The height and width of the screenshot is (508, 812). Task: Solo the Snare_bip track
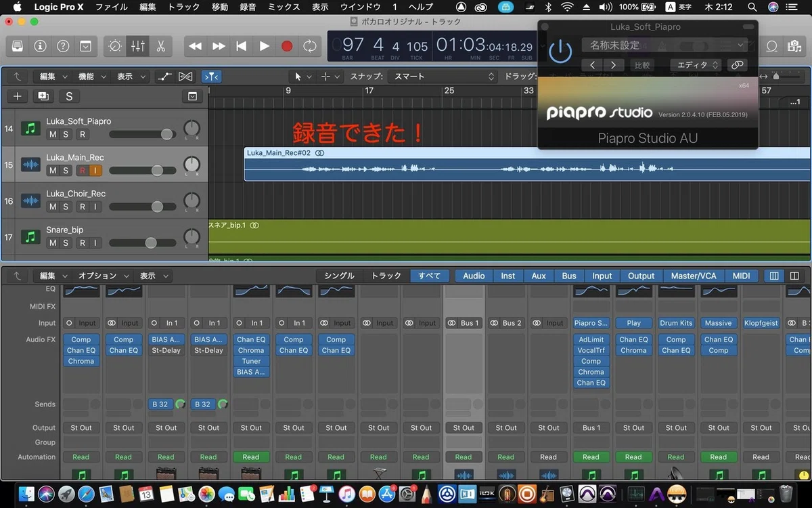(66, 242)
